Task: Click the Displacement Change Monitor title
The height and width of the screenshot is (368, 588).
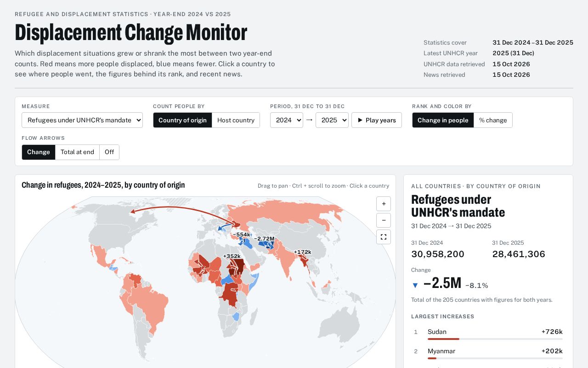Action: pos(131,32)
